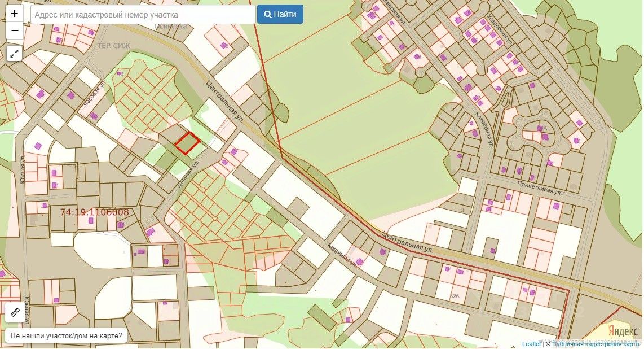Click the magnifier icon in Найти button
Viewport: 644px width, 349px height.
click(x=268, y=14)
